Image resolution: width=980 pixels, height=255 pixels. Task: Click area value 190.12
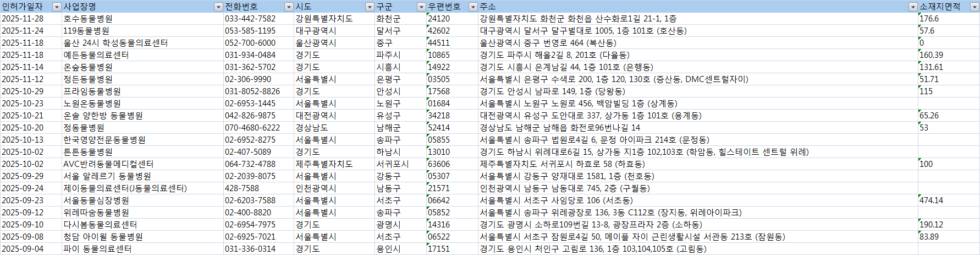pos(949,225)
